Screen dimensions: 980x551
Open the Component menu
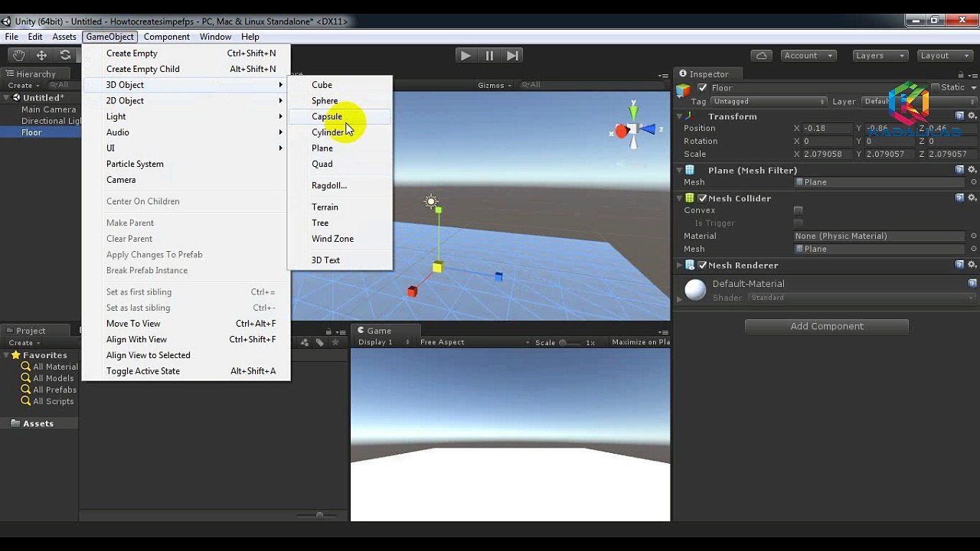click(166, 37)
